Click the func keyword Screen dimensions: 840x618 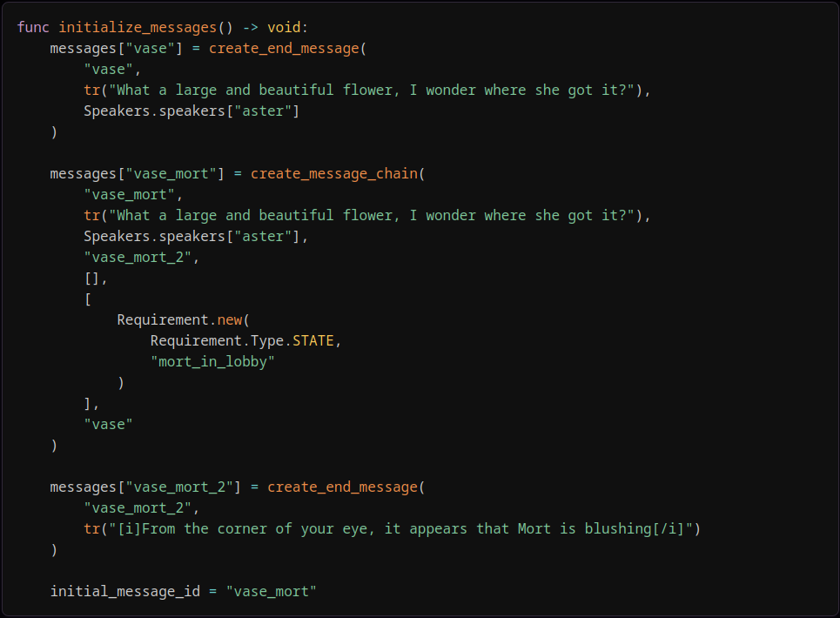(x=33, y=27)
